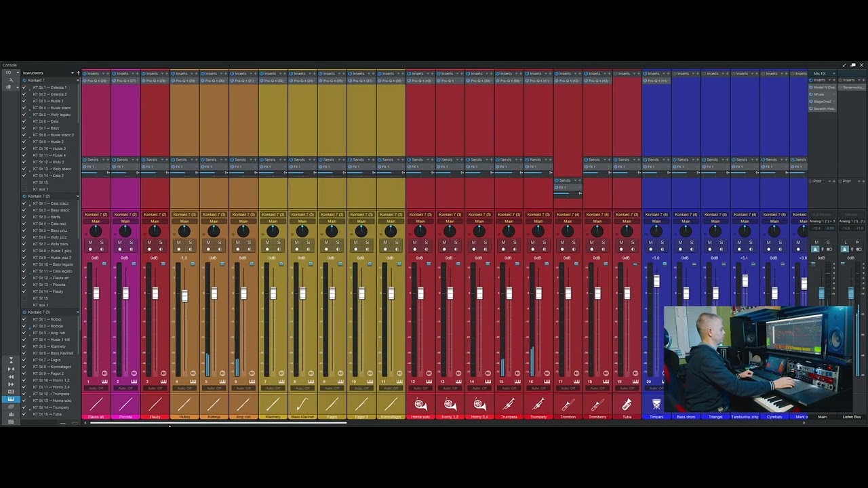
Task: Click the Horny 1,2 french horn icon
Action: point(450,405)
